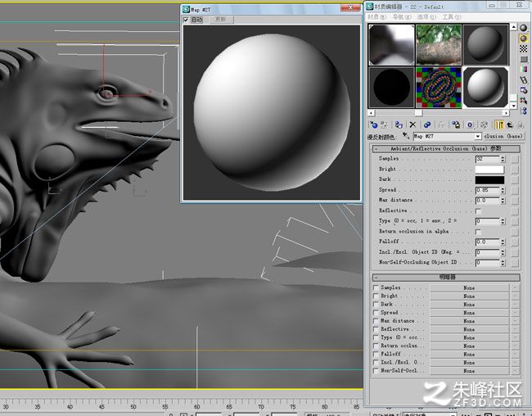Toggle the checkered Background icon

tap(524, 49)
